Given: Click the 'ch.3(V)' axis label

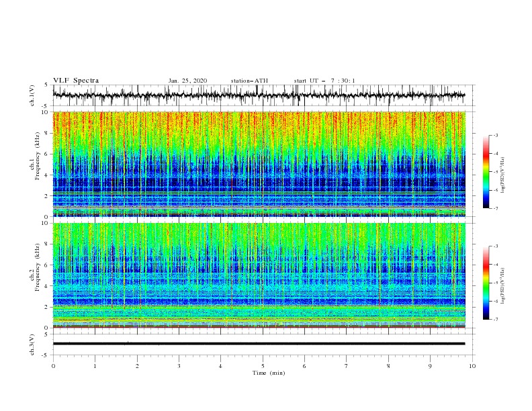Looking at the screenshot, I should click(32, 345).
